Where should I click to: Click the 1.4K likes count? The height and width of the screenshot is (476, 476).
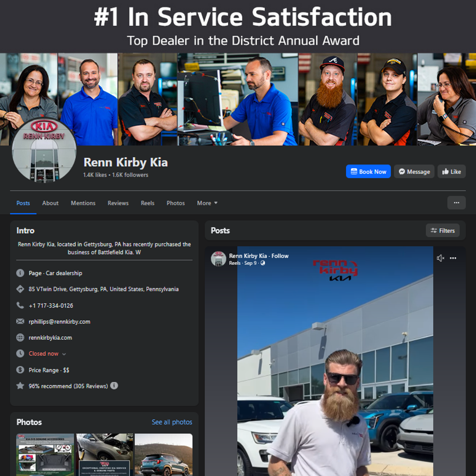95,175
